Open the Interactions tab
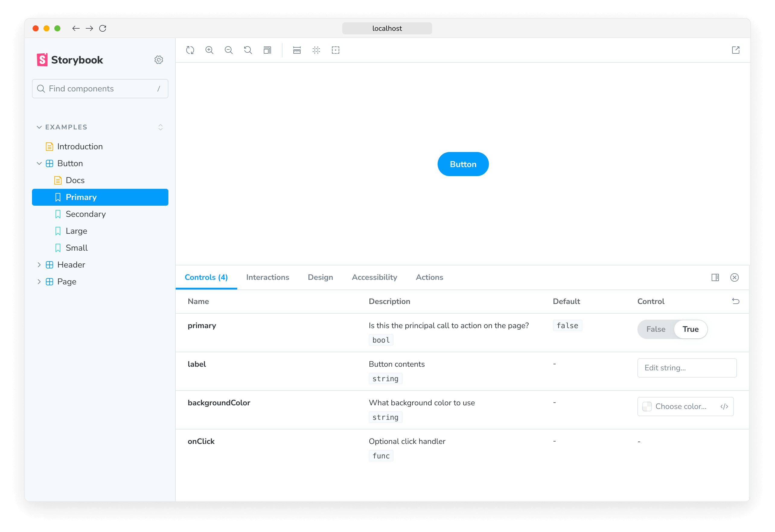This screenshot has width=775, height=532. pos(267,277)
